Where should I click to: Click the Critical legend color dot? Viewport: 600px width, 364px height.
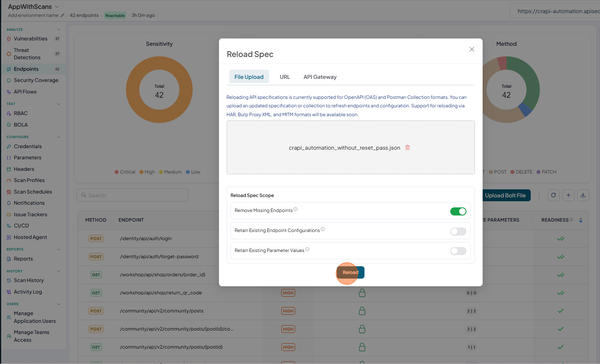(x=117, y=172)
